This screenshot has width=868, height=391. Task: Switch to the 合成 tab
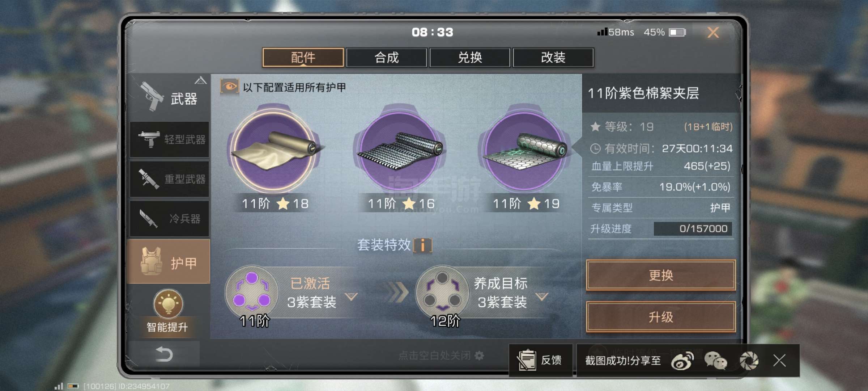386,58
